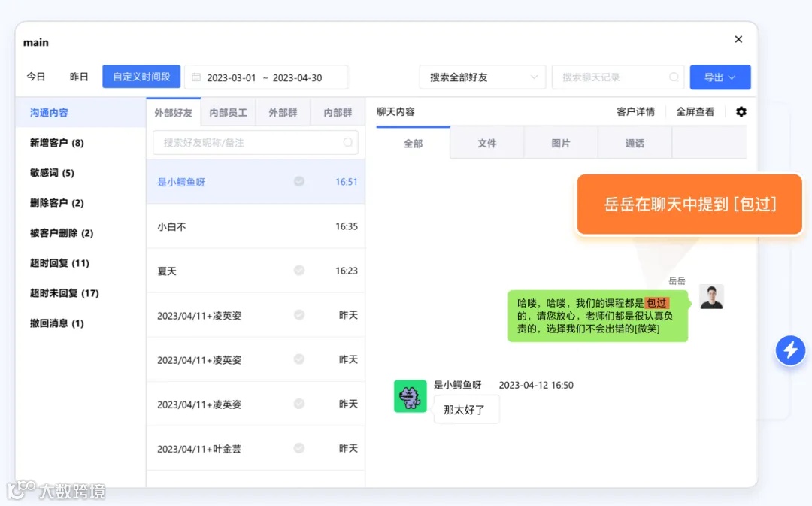This screenshot has width=812, height=506.
Task: Click 全屏查看 to view fullscreen
Action: [x=695, y=111]
